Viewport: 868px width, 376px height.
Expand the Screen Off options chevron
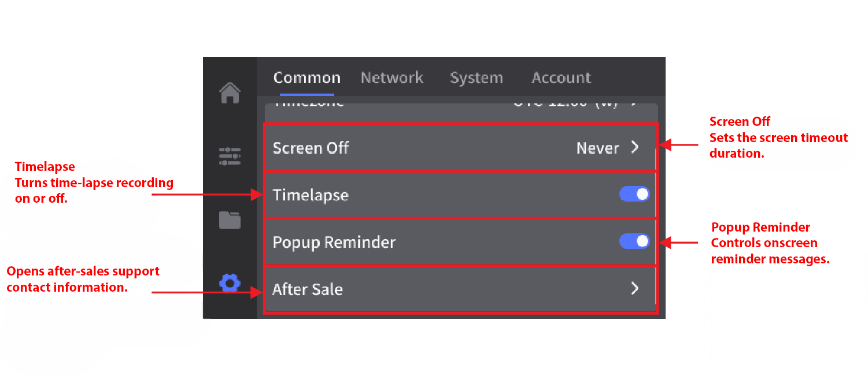click(634, 148)
